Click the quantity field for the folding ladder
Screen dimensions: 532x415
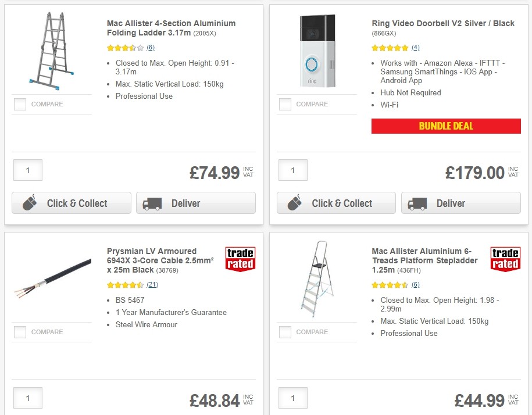27,170
